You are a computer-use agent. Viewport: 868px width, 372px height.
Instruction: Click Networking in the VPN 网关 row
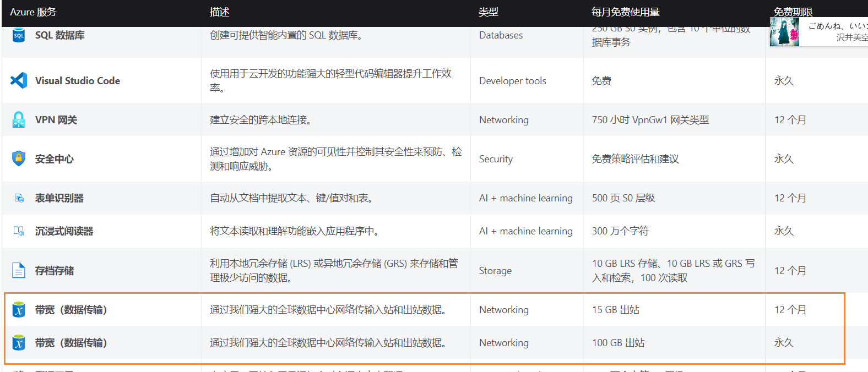(x=504, y=120)
